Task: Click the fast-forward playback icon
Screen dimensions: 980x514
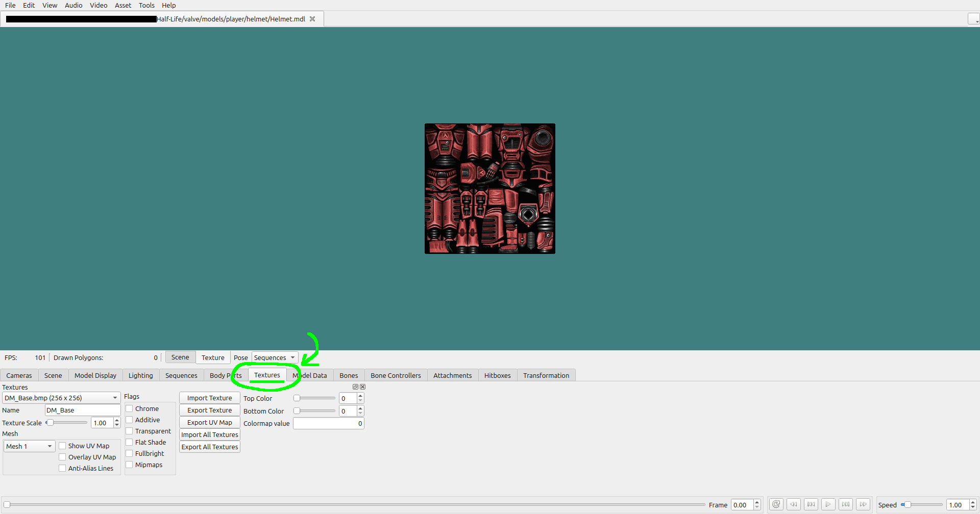Action: (x=863, y=504)
